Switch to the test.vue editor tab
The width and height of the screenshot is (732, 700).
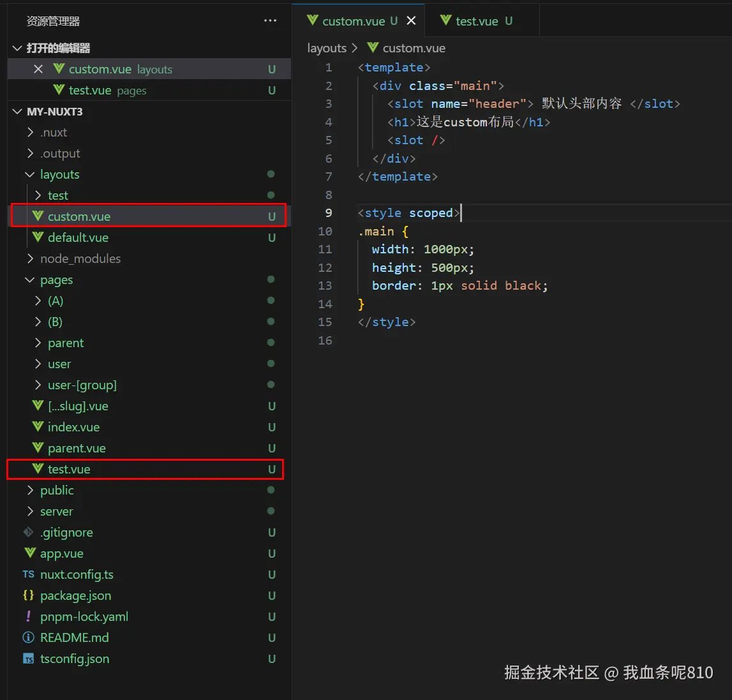click(x=477, y=21)
